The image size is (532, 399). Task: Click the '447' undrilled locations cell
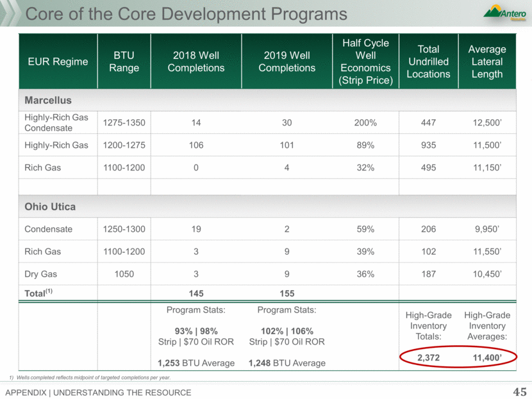click(429, 123)
